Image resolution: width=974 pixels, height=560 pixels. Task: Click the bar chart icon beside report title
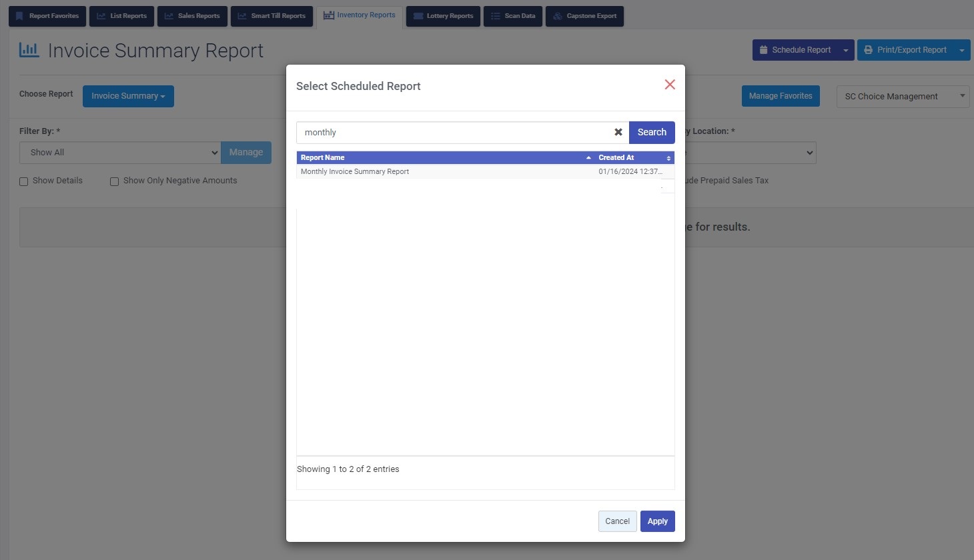point(29,49)
